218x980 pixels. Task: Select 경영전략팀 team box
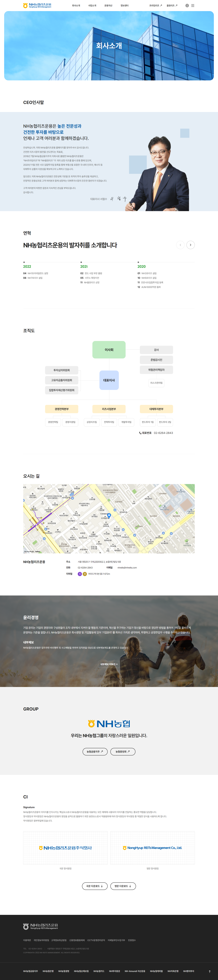pyautogui.click(x=53, y=422)
